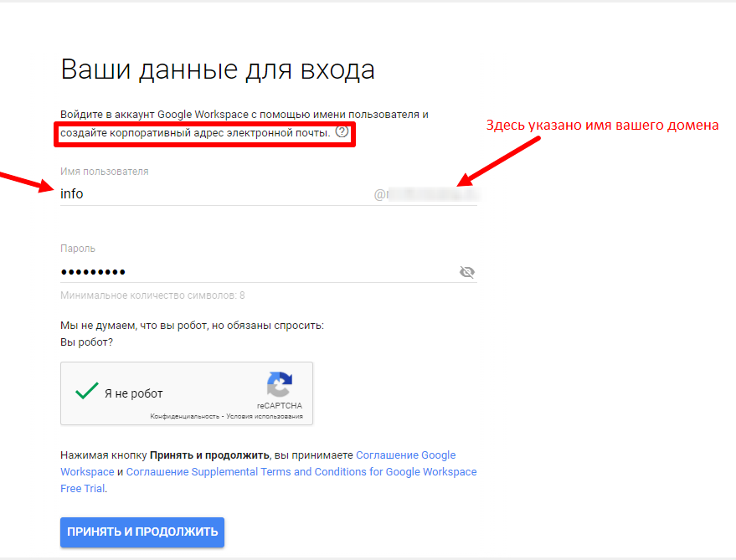Open the "Соглашение Google Workspace" link
This screenshot has height=560, width=736.
[x=405, y=455]
